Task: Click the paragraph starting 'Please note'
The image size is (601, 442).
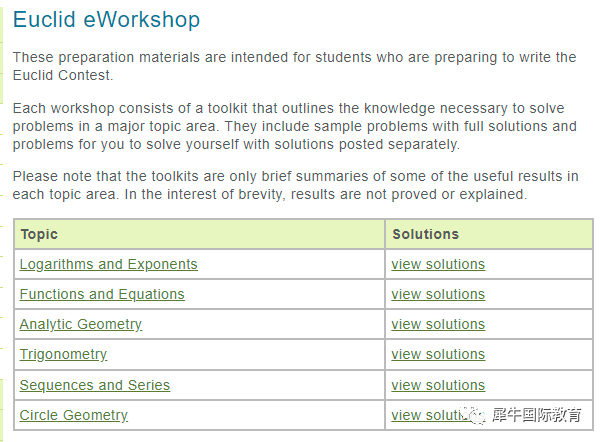Action: click(296, 185)
